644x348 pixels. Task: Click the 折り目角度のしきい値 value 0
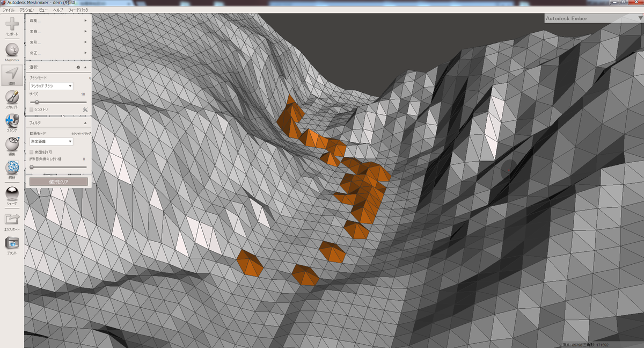(x=84, y=159)
